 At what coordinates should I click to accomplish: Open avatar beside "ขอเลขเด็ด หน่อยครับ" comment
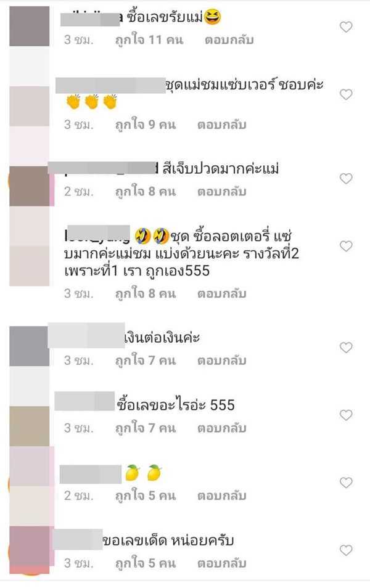(30, 550)
